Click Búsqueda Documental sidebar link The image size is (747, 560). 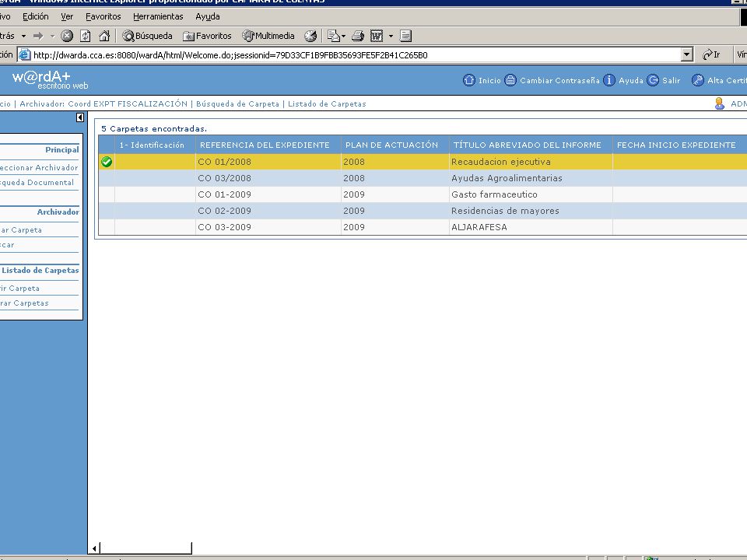click(37, 182)
